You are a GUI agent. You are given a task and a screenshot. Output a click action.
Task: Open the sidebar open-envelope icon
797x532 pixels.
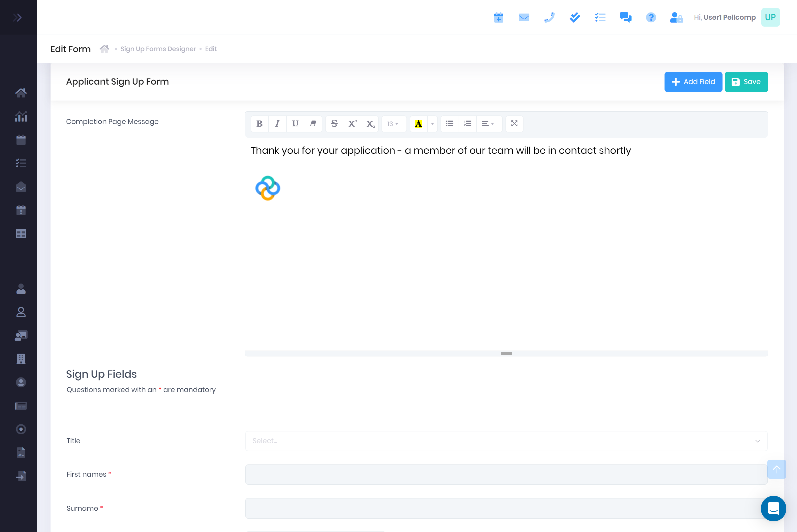(x=21, y=187)
